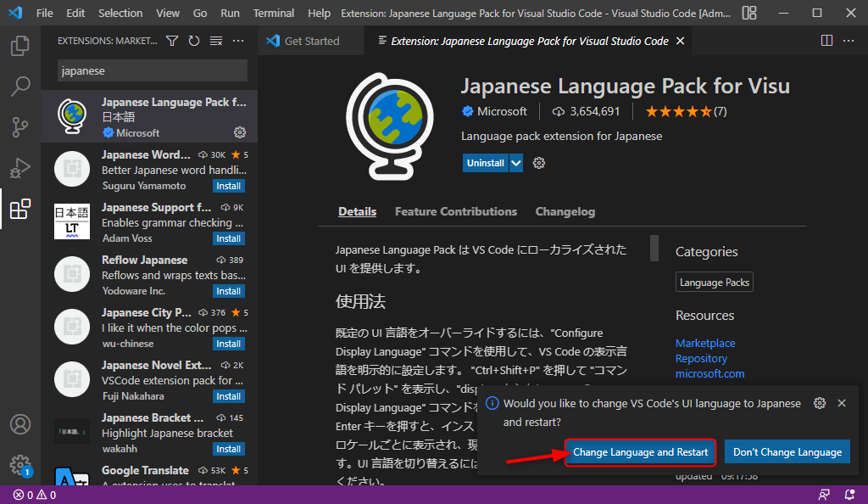Image resolution: width=868 pixels, height=504 pixels.
Task: Select the Changelog tab
Action: tap(565, 211)
